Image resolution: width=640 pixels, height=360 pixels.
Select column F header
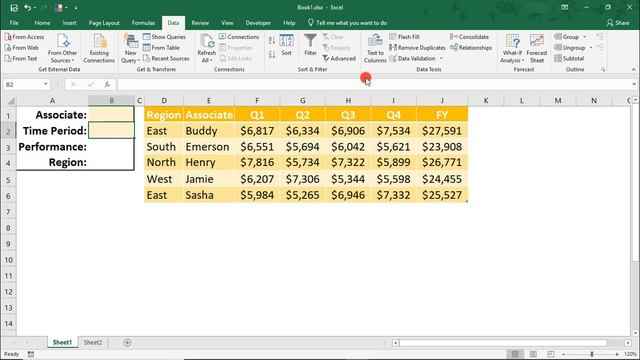coord(257,100)
